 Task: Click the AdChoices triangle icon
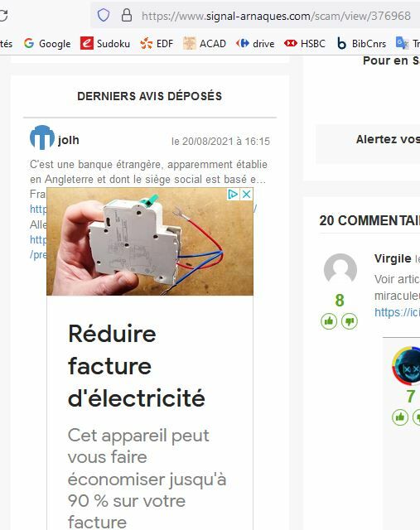tap(233, 194)
